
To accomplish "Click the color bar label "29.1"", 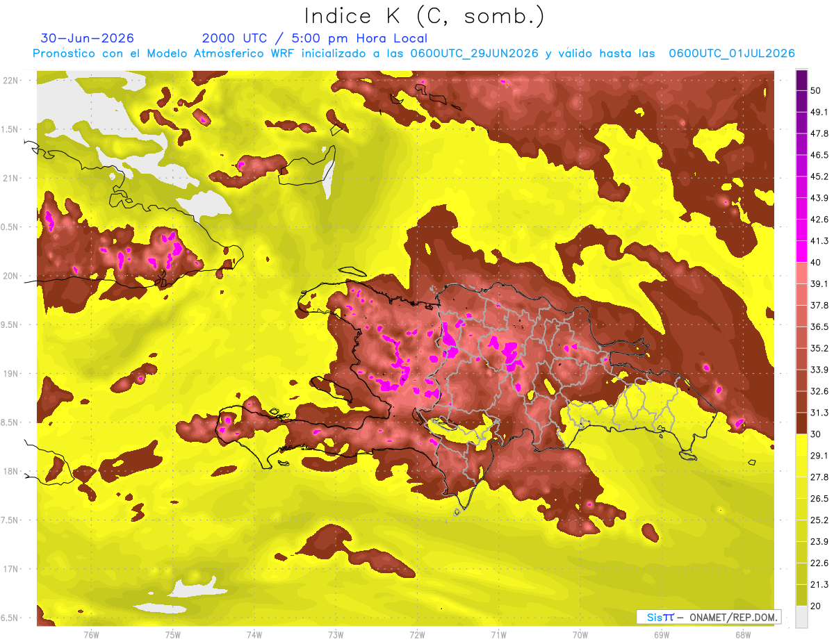I will [819, 456].
